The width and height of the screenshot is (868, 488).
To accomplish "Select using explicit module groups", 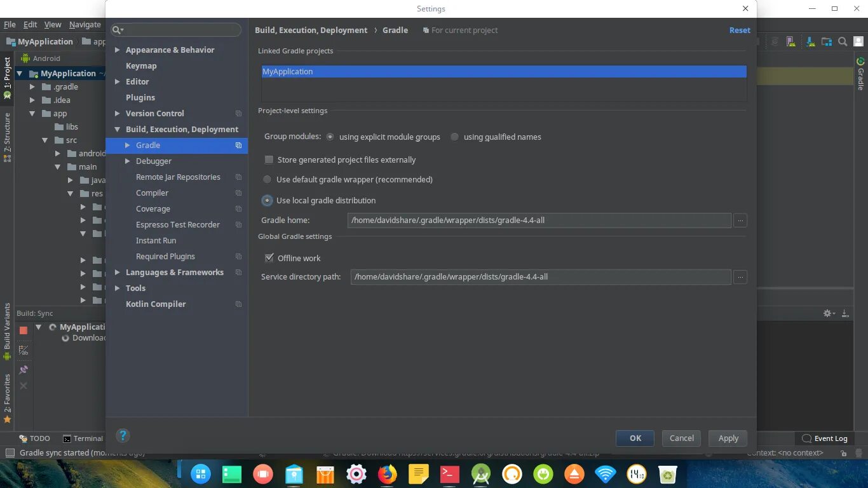I will tap(383, 137).
